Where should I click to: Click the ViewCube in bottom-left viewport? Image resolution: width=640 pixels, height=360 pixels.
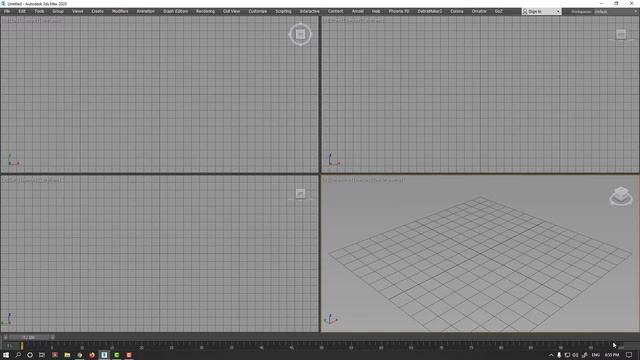[x=300, y=193]
